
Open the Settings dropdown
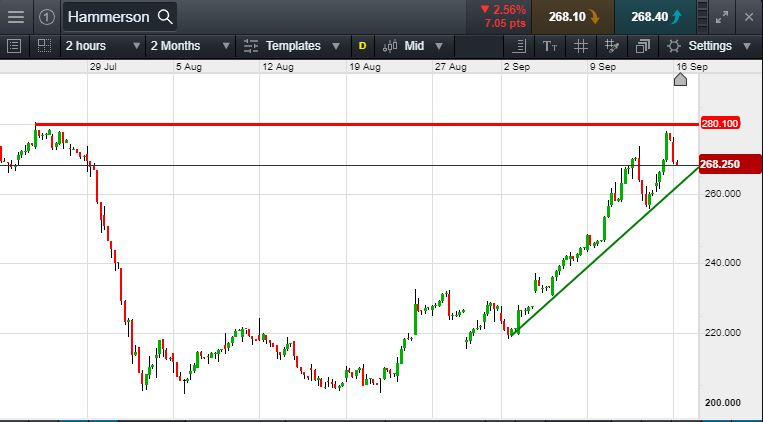709,46
